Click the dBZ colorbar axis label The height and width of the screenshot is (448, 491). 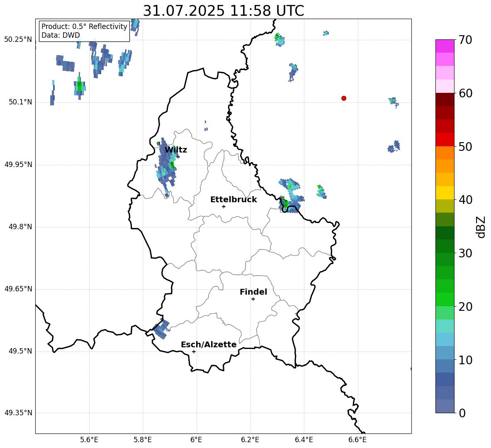[x=481, y=227]
